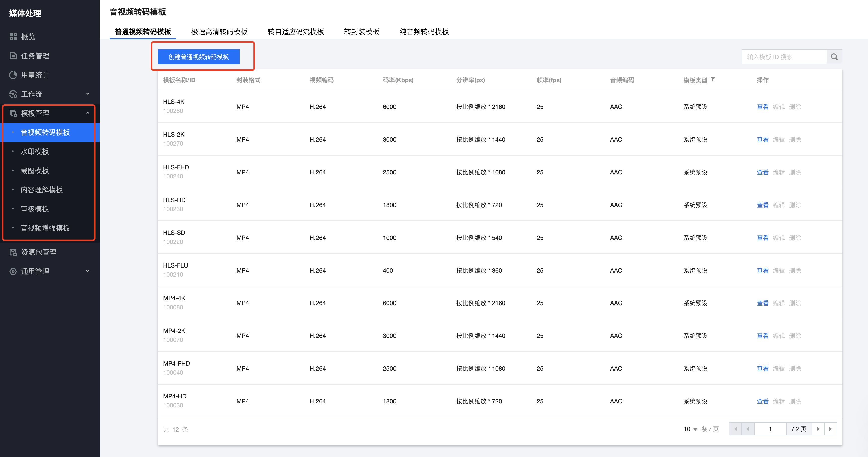Click 按比例缩放 * 540 resolution cell
Screen dimensions: 868x457
(479, 238)
